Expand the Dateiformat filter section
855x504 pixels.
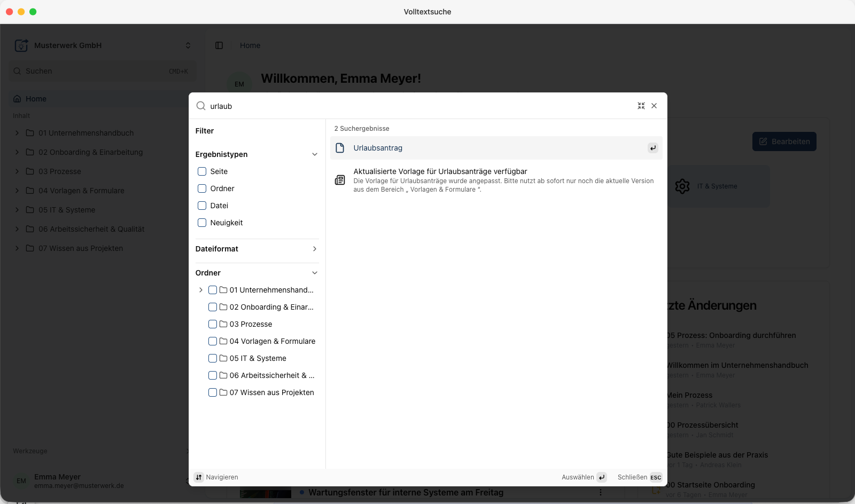(x=257, y=249)
